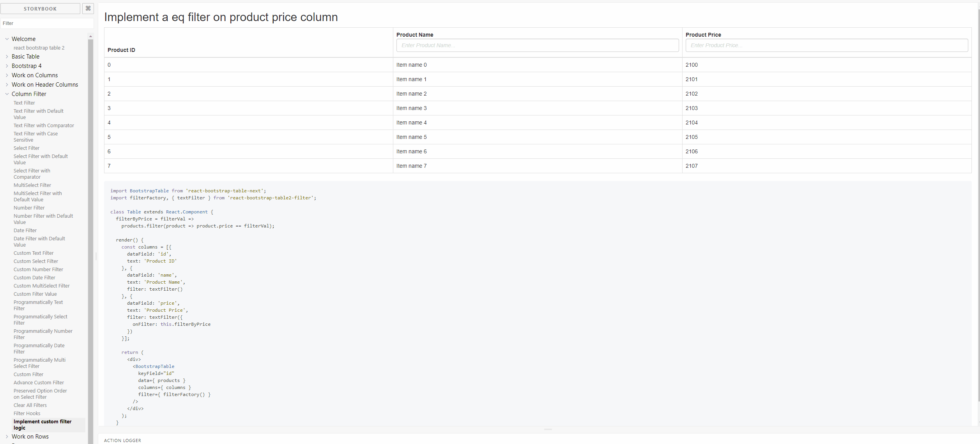
Task: Click the Enter Product Price filter field
Action: click(x=827, y=45)
